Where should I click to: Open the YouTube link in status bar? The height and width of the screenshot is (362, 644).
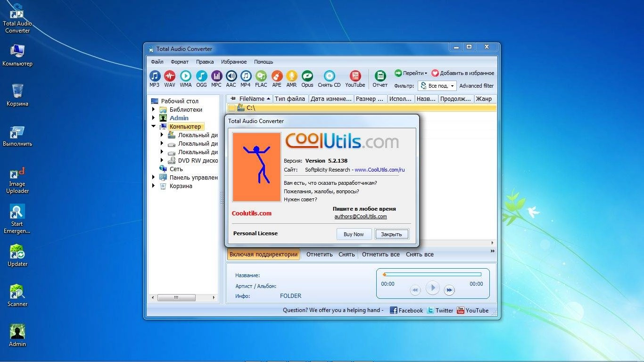[x=473, y=310]
